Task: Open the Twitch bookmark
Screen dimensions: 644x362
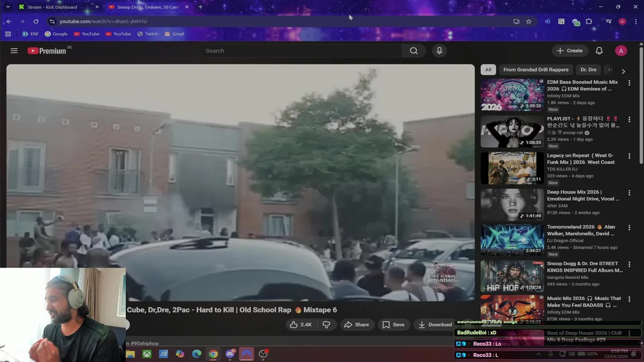Action: click(147, 34)
